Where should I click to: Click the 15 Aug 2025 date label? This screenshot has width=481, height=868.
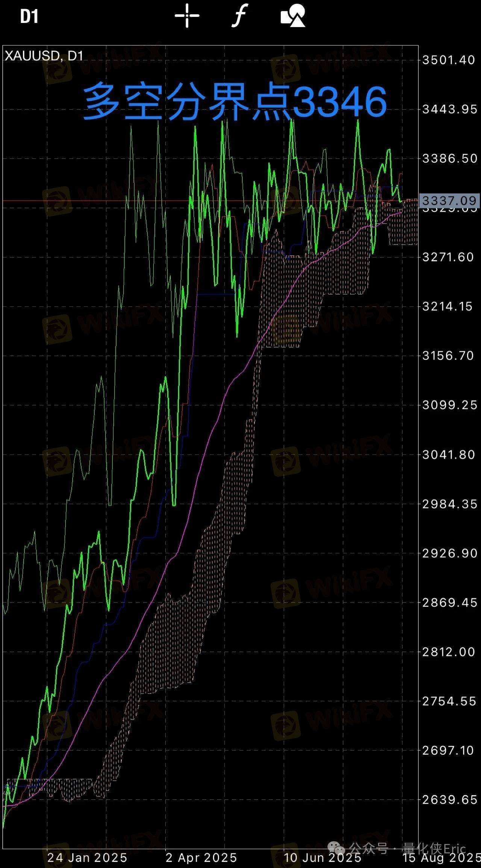[442, 857]
